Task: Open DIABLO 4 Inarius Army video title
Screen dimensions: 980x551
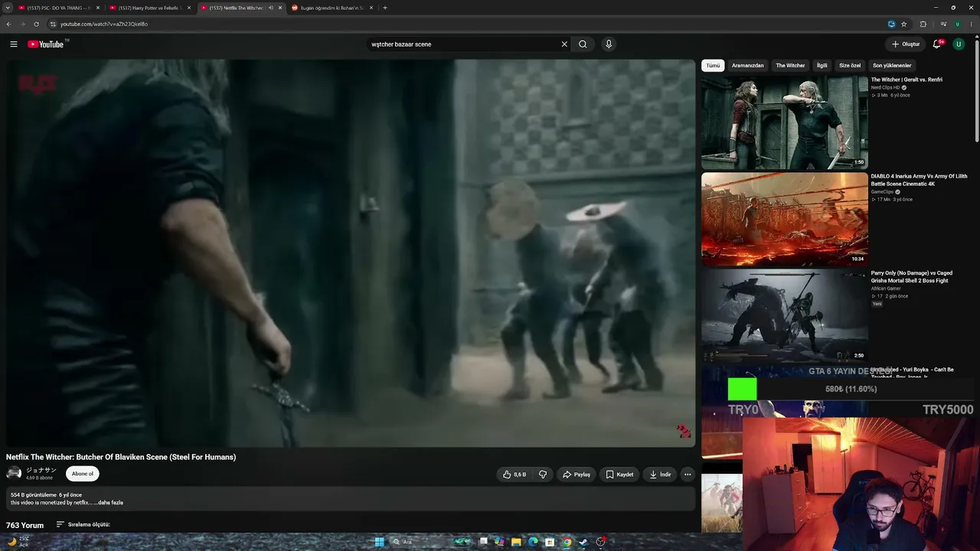Action: (919, 180)
